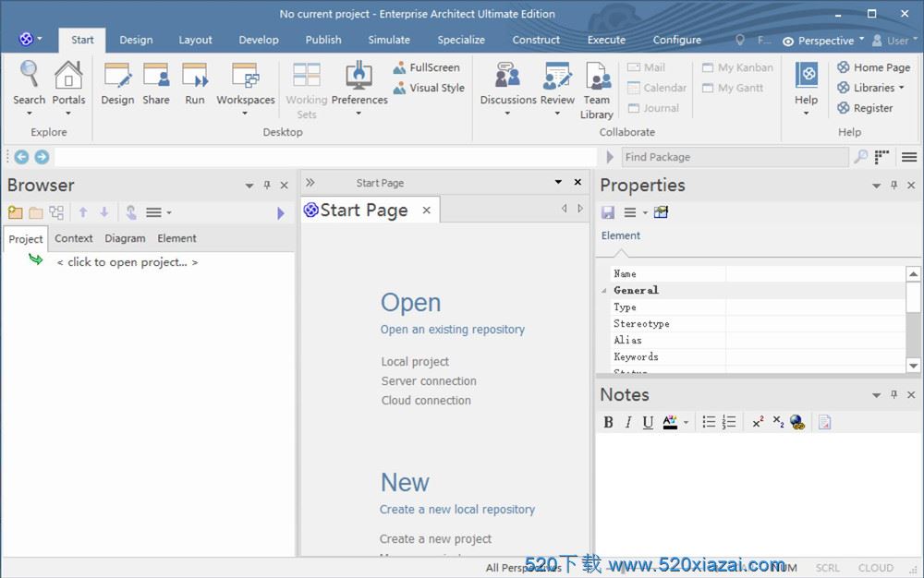Click the Share icon in ribbon
Viewport: 924px width, 578px height.
click(x=156, y=84)
